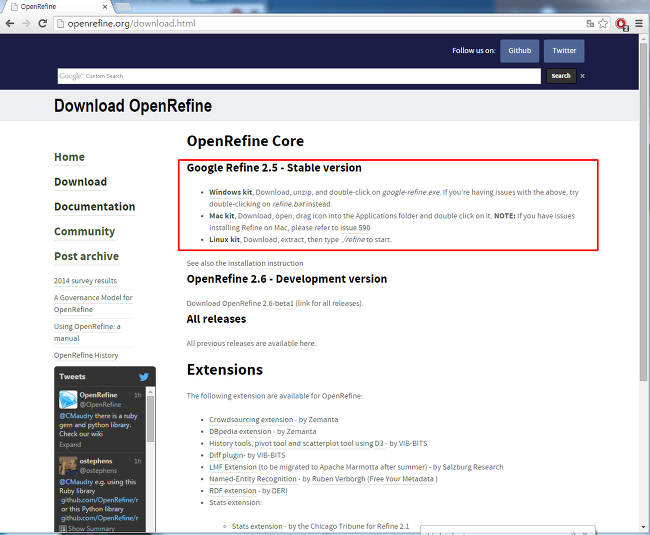Download the Mac kit
Screen dimensions: 650x535
(222, 216)
